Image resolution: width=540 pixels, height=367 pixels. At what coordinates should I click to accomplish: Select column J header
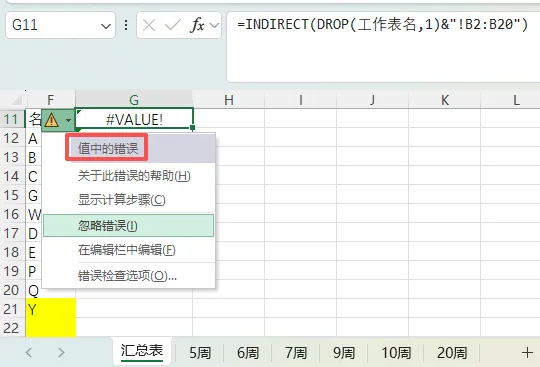(x=372, y=100)
